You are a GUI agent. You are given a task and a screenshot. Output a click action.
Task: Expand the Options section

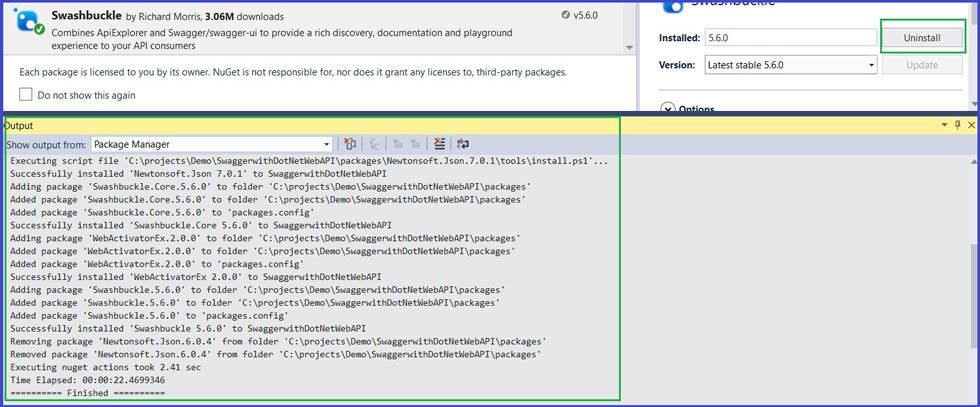[x=668, y=108]
